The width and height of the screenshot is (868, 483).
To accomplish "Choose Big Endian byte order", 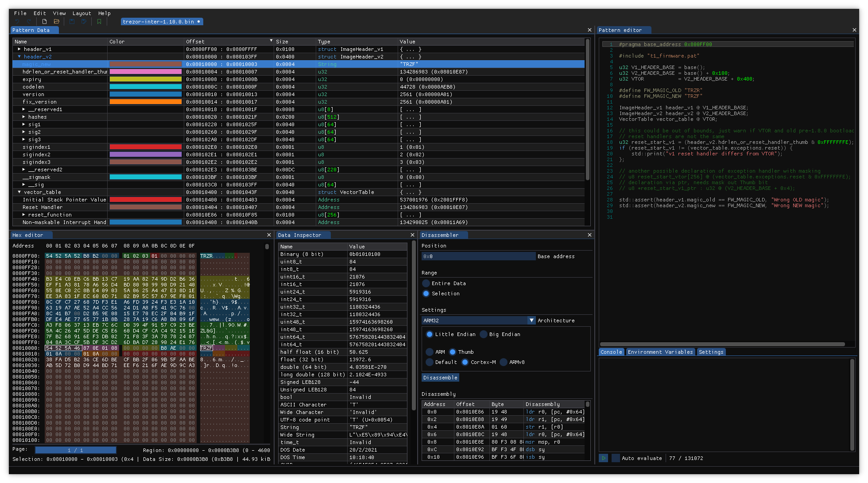I will (484, 334).
